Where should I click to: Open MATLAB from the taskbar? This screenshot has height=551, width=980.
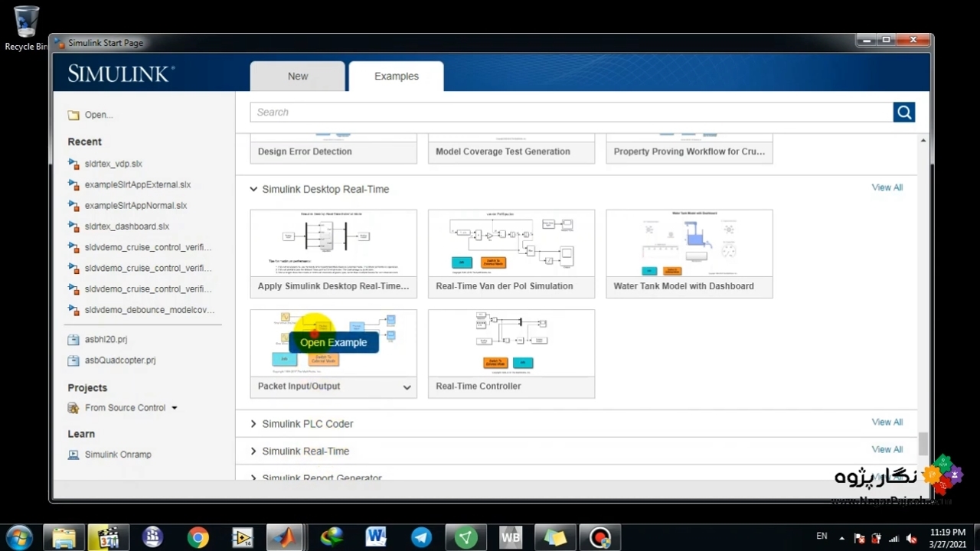click(x=285, y=537)
